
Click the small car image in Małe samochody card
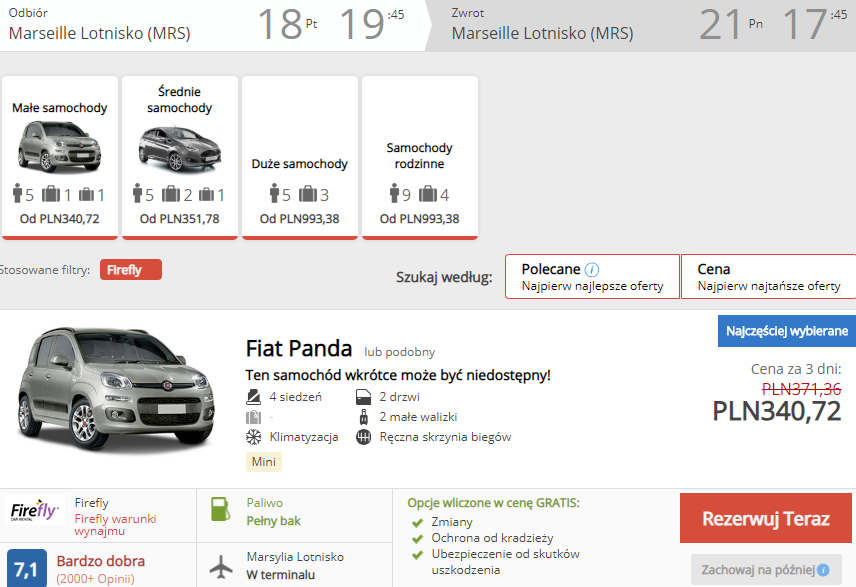(60, 147)
